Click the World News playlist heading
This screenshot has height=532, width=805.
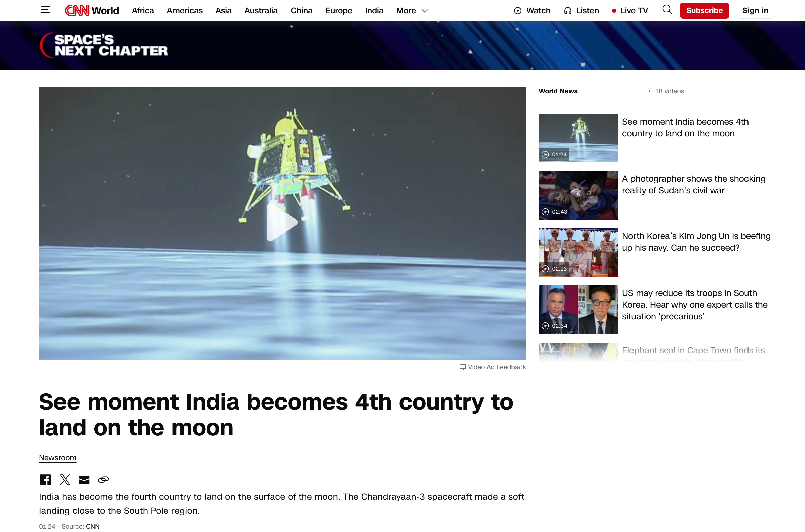[x=558, y=91]
